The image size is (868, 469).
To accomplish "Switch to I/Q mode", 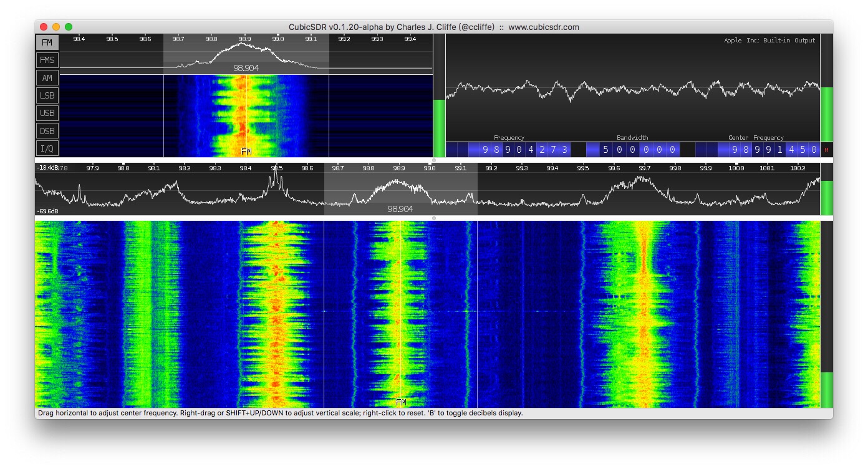I will 47,148.
